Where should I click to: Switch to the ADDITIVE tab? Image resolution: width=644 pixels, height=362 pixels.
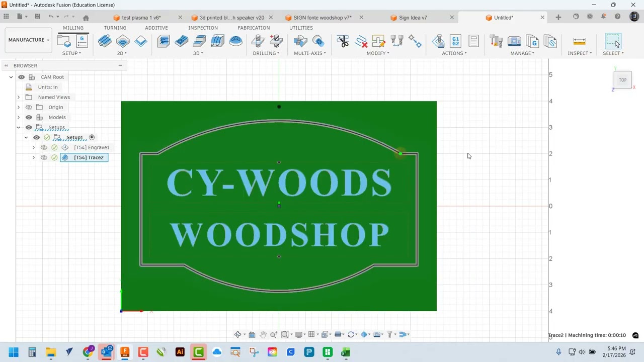pyautogui.click(x=156, y=28)
